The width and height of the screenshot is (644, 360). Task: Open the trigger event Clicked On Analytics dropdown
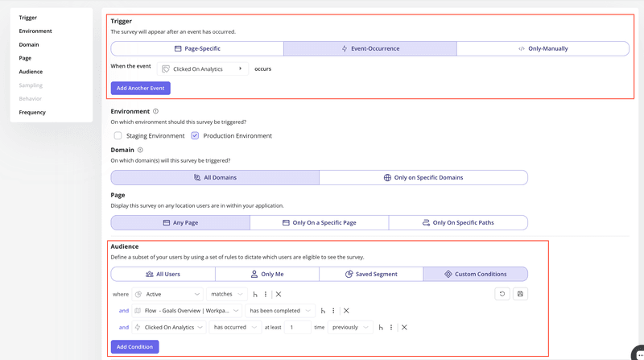coord(202,69)
